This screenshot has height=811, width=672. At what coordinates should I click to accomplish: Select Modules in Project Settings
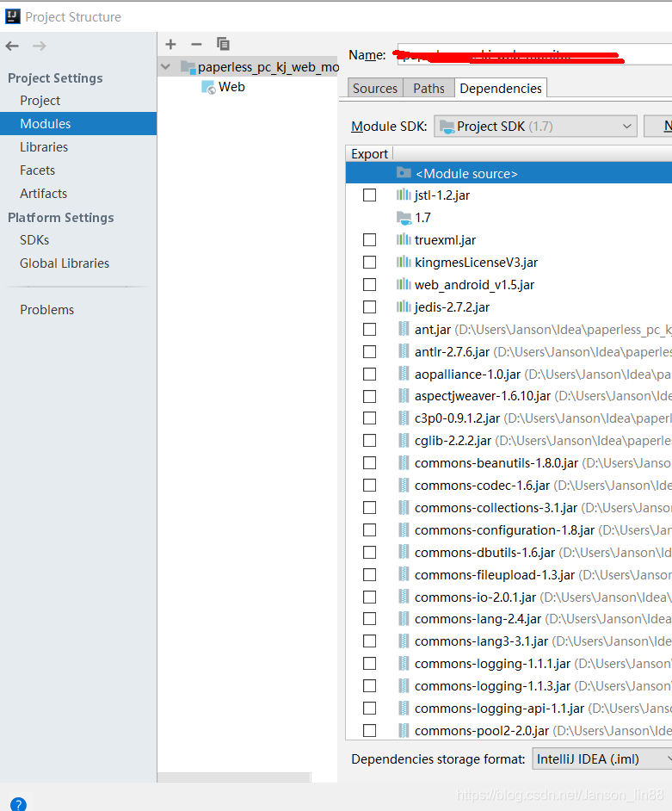(78, 124)
